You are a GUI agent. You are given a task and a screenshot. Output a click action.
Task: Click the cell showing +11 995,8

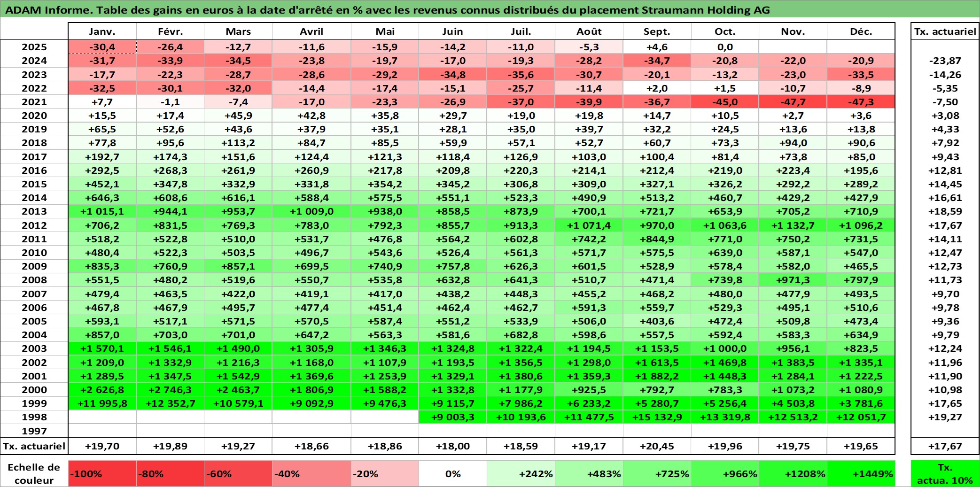(x=102, y=403)
